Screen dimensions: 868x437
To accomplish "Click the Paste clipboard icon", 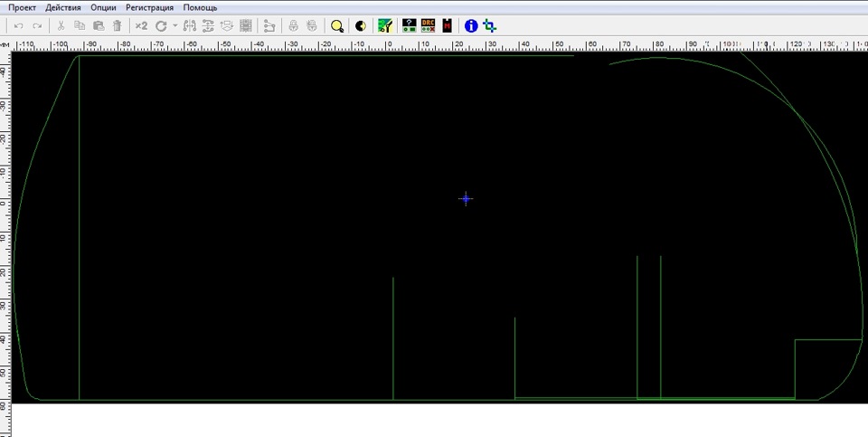I will click(x=99, y=26).
